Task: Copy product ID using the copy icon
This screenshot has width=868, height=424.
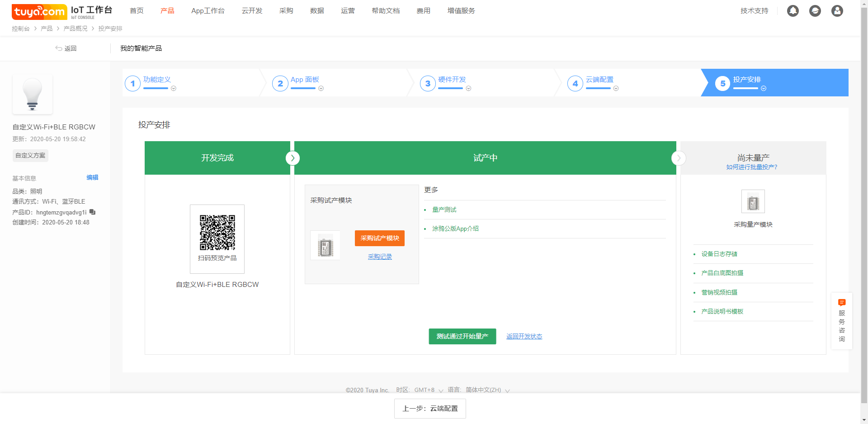Action: point(92,212)
